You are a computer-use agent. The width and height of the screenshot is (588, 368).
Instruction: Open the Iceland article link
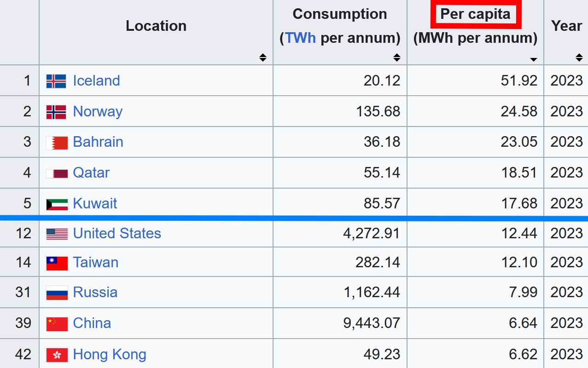96,81
